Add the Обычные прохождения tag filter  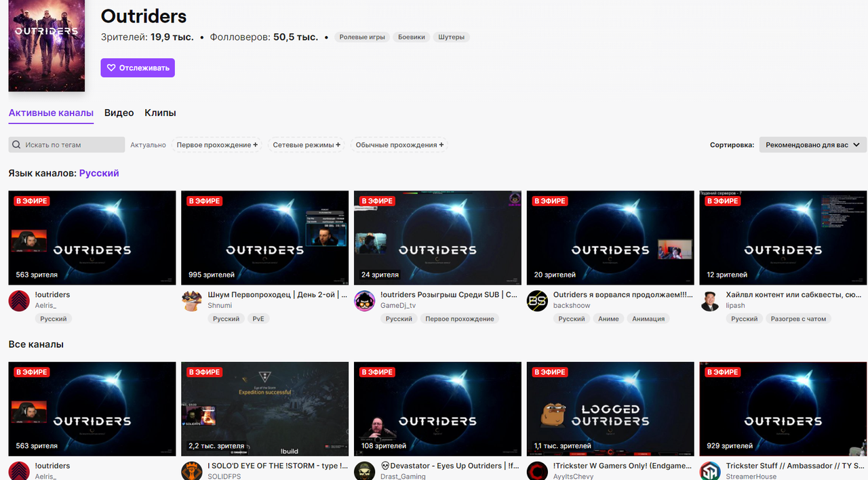(399, 144)
